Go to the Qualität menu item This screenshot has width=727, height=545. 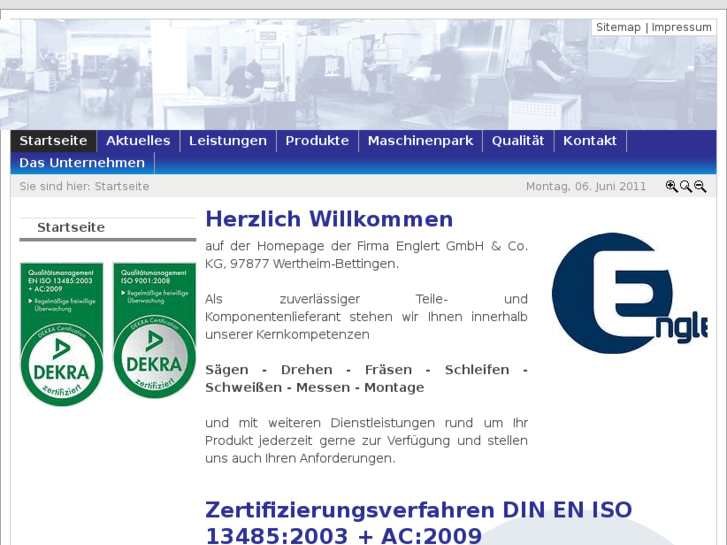518,141
